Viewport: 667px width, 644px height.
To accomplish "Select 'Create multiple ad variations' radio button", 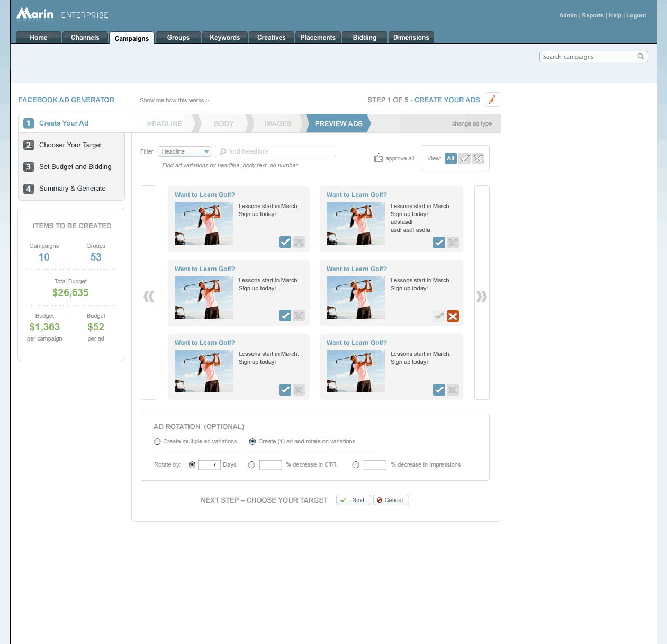I will point(157,442).
